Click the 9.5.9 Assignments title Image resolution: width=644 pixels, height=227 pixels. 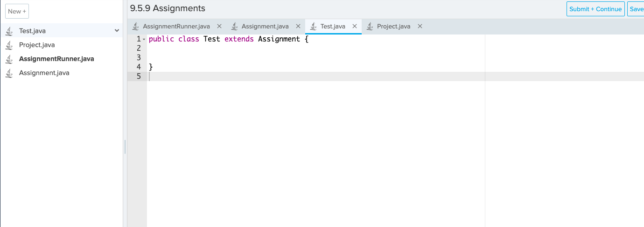click(x=168, y=8)
